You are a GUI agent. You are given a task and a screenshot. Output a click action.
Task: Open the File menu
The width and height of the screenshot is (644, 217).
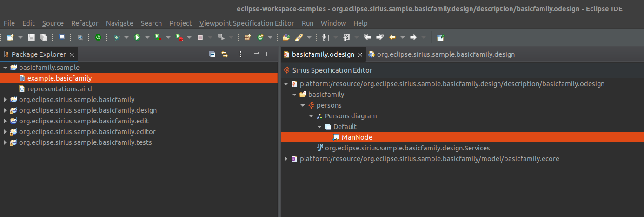9,23
